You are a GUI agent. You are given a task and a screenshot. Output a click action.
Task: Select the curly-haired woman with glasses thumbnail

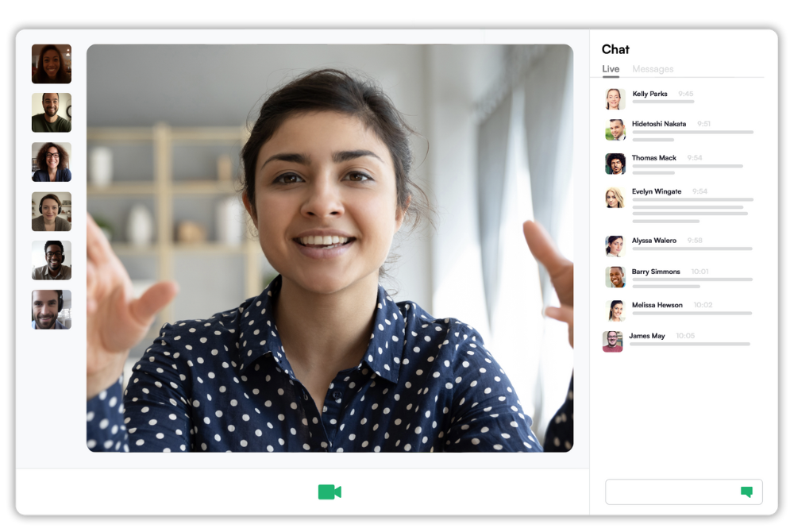point(52,162)
